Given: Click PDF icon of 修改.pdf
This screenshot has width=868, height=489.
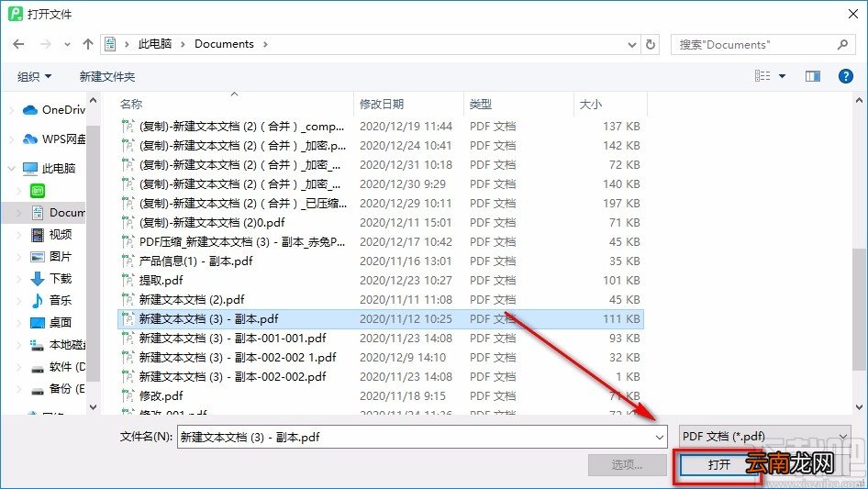Looking at the screenshot, I should (x=128, y=396).
